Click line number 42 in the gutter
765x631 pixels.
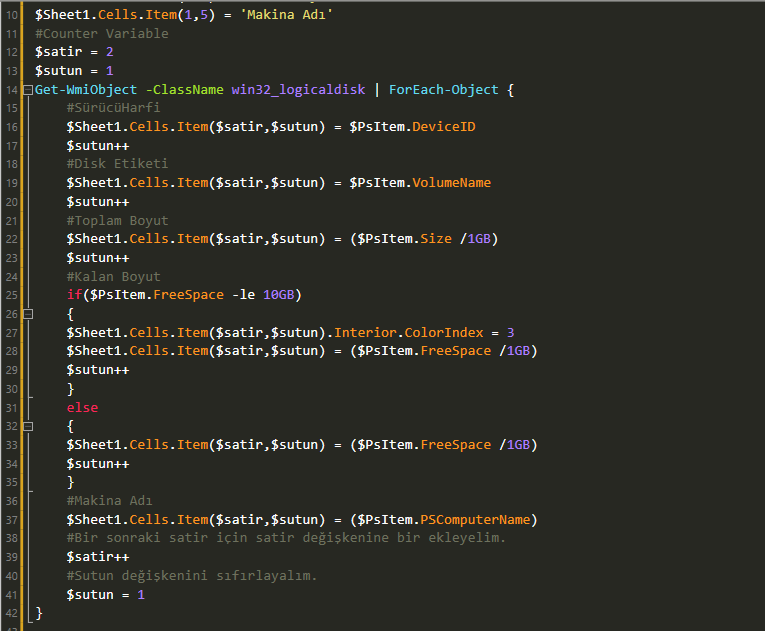[12, 613]
